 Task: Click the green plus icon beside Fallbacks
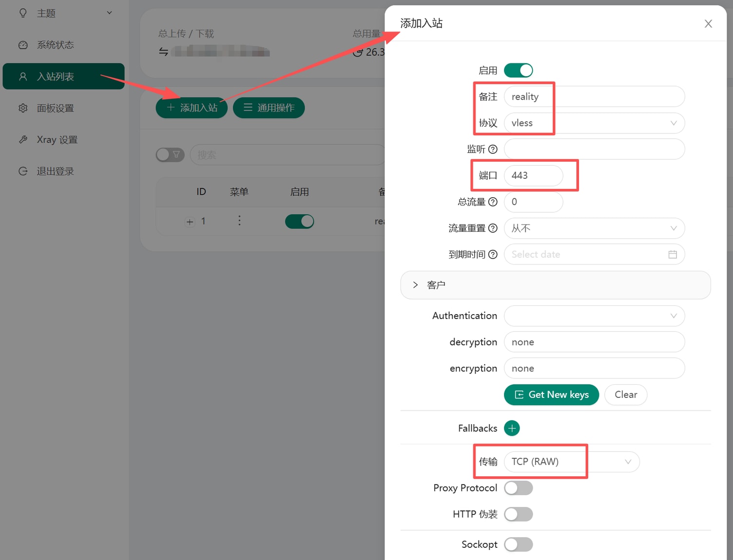pos(512,428)
